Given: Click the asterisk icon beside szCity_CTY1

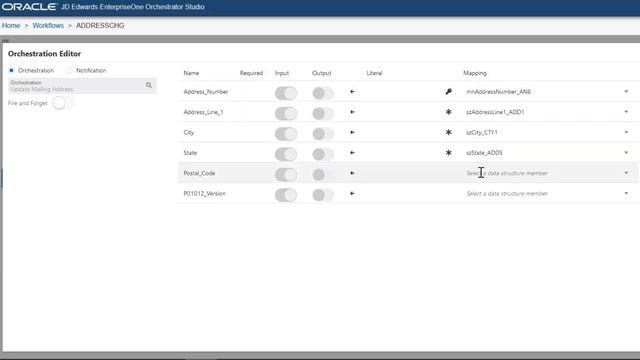Looking at the screenshot, I should click(x=449, y=132).
